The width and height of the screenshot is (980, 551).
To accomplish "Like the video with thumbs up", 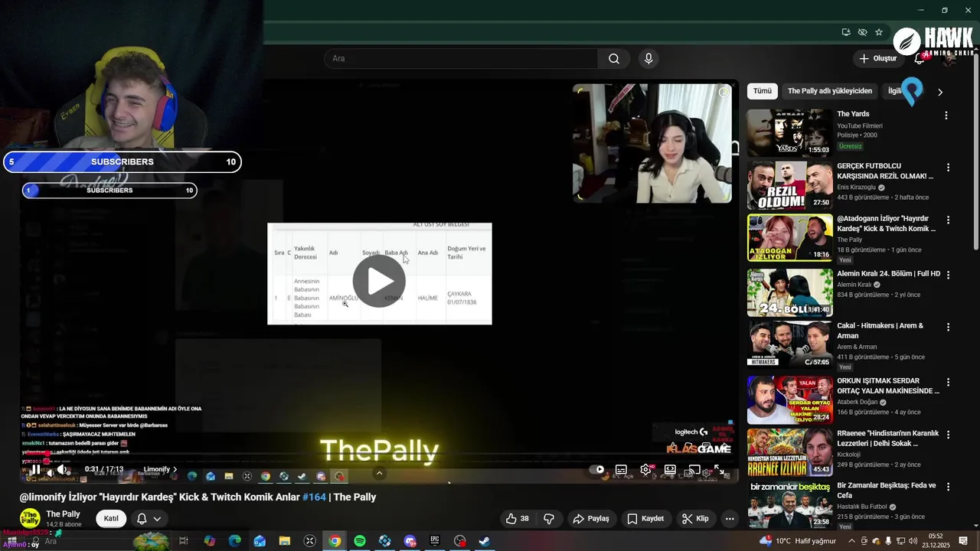I will tap(518, 519).
